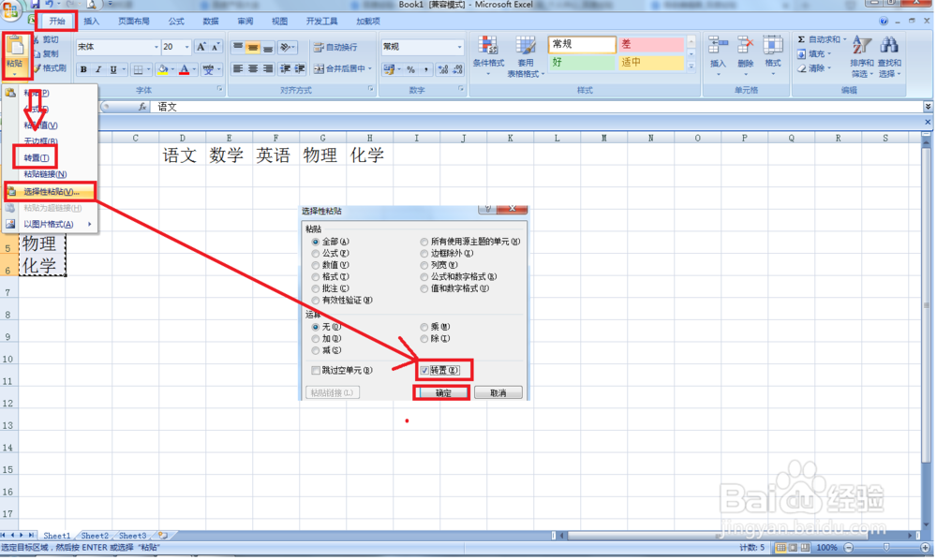Select 加(D) operation radio button
Viewport: 937px width, 560px height.
pos(316,338)
